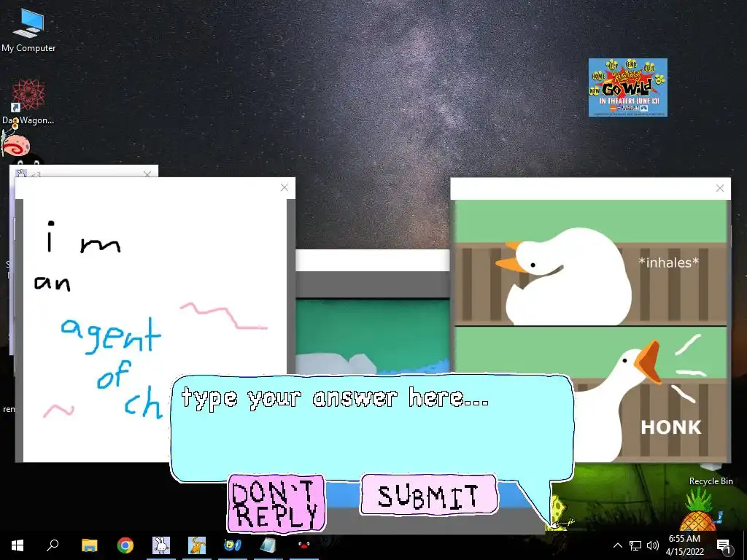747x560 pixels.
Task: Click the HONK goose comic panel
Action: coord(650,394)
